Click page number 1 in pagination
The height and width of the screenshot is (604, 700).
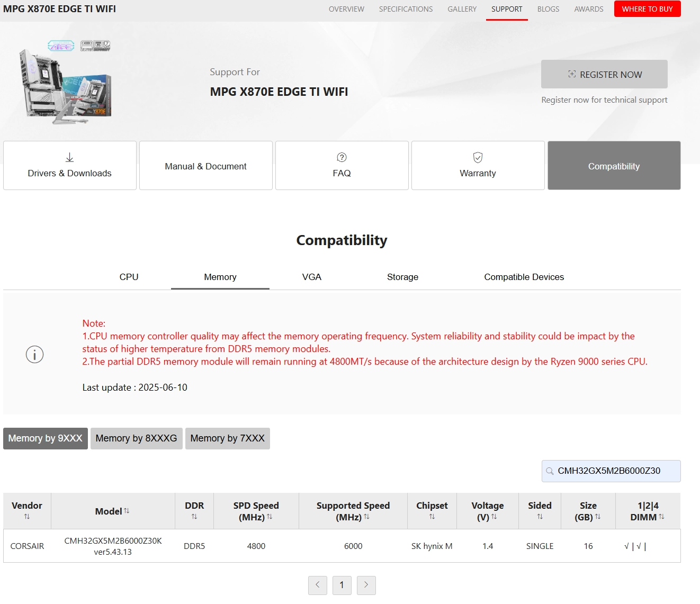[x=342, y=585]
